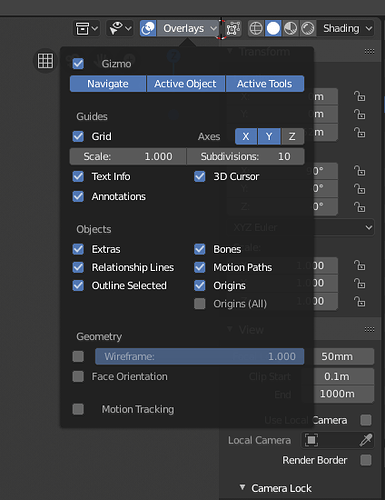Screen dimensions: 385x500
Task: Uncheck the Outline Selected checkbox
Action: point(78,285)
